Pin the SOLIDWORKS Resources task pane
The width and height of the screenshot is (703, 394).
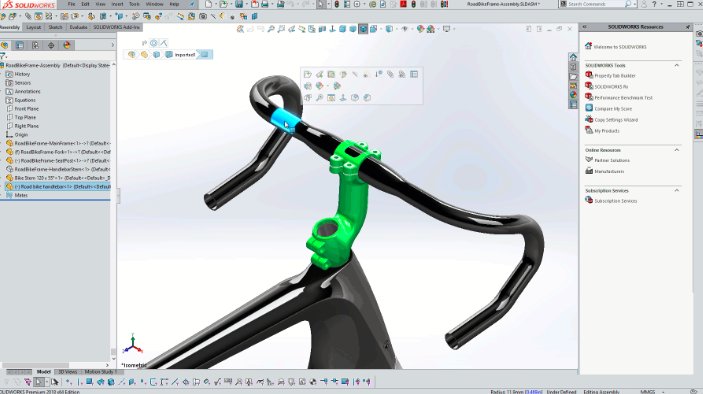[688, 27]
